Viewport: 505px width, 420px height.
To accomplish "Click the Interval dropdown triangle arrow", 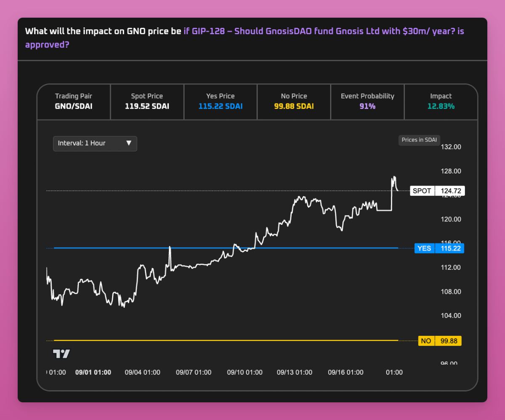I will 129,143.
